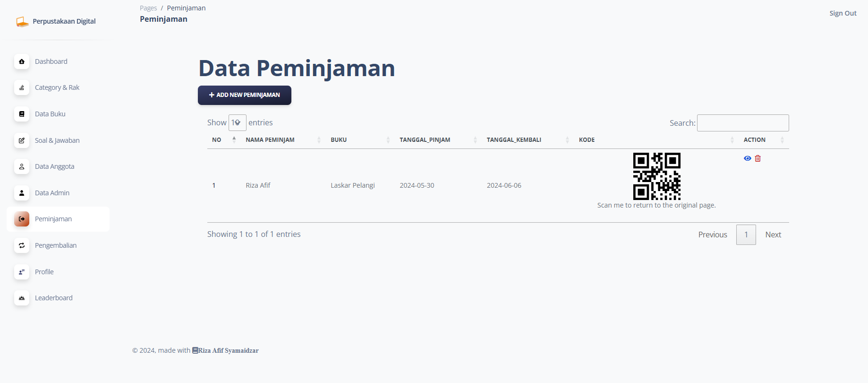Go to Data Anggota page
Viewport: 868px width, 383px height.
point(58,166)
